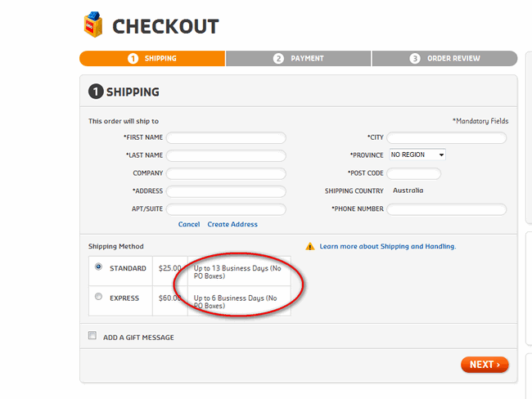Click the Company text field
This screenshot has height=399, width=532.
(x=226, y=173)
